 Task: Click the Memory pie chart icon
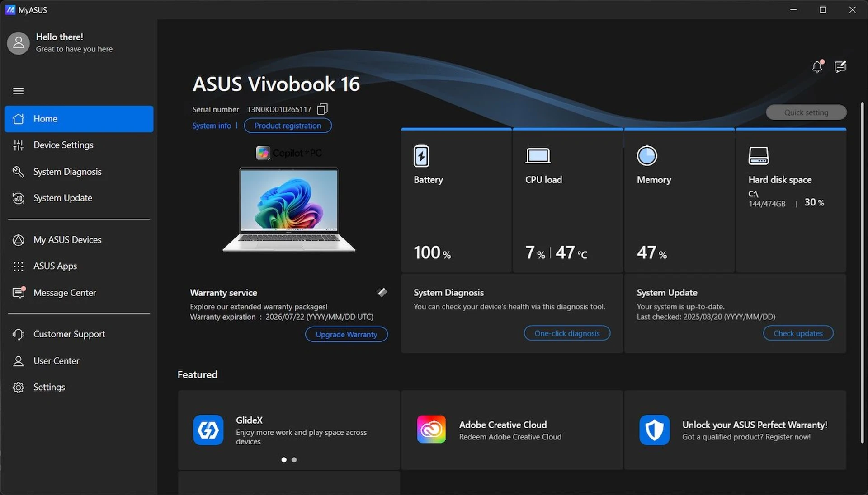click(647, 156)
